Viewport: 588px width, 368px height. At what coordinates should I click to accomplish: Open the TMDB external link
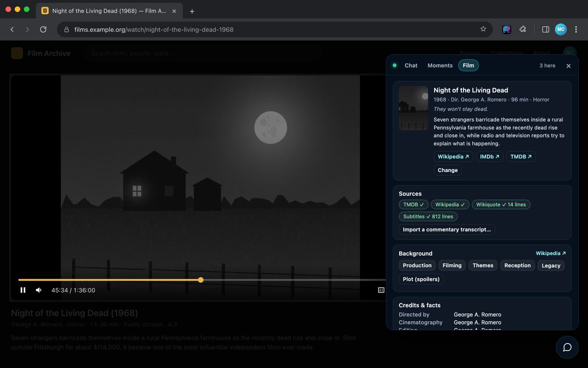click(x=521, y=156)
